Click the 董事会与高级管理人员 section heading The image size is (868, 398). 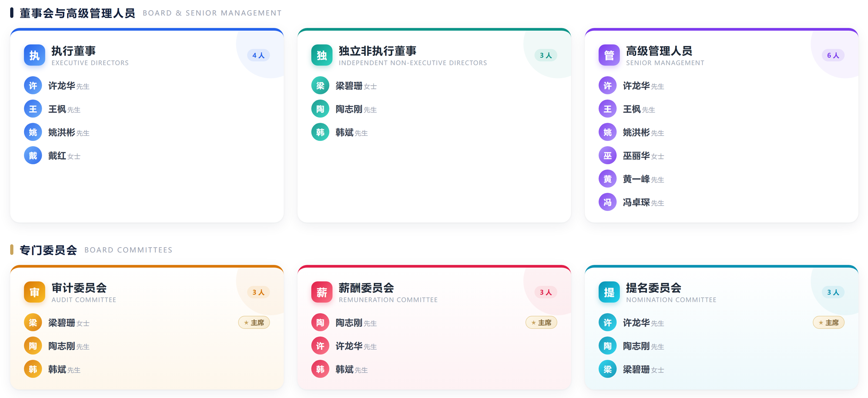pos(77,13)
